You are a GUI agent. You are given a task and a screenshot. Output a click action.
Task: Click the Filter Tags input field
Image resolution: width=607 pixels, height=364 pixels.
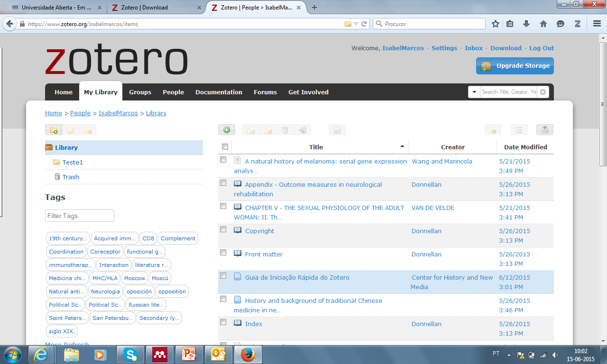(x=80, y=216)
